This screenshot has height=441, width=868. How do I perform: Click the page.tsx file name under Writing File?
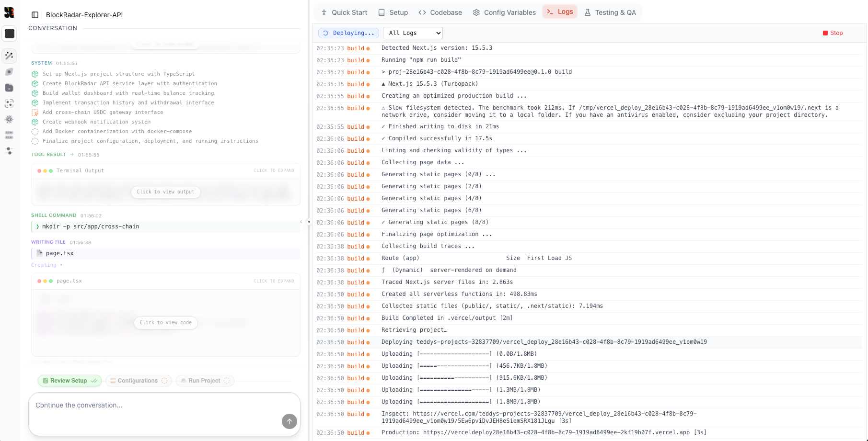(60, 253)
